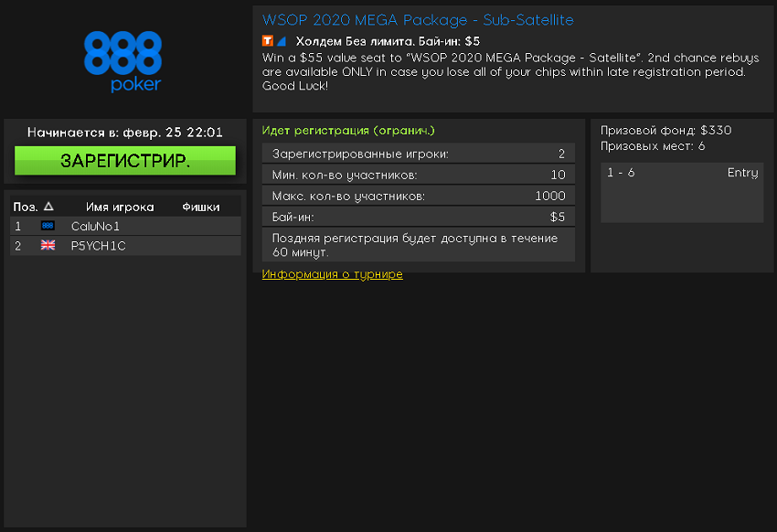Click the Поз. column header
The image size is (777, 532).
[25, 207]
